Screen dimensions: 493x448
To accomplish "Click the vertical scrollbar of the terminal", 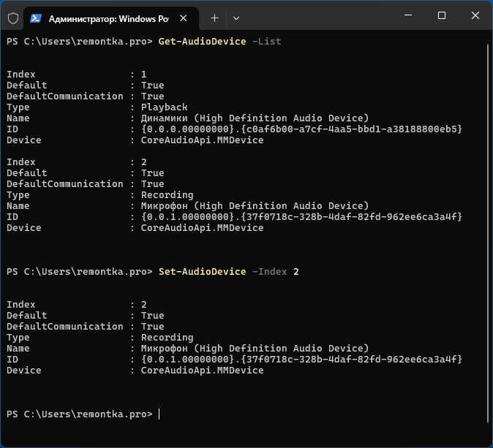I will 488,232.
